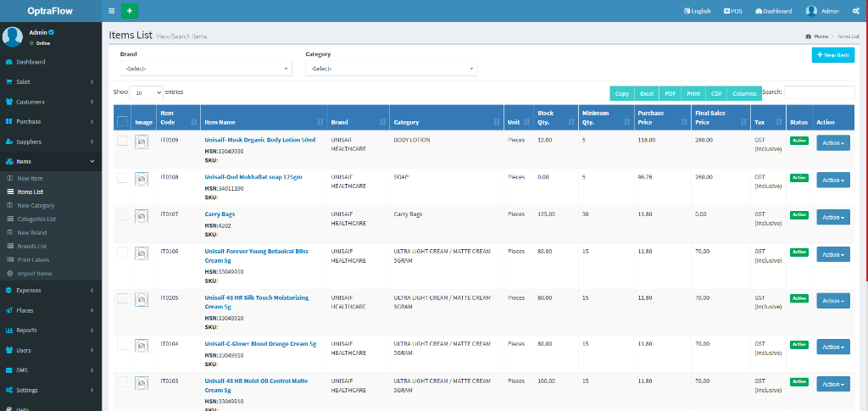Select the checkbox for item IT0108
The image size is (868, 411).
[x=122, y=178]
